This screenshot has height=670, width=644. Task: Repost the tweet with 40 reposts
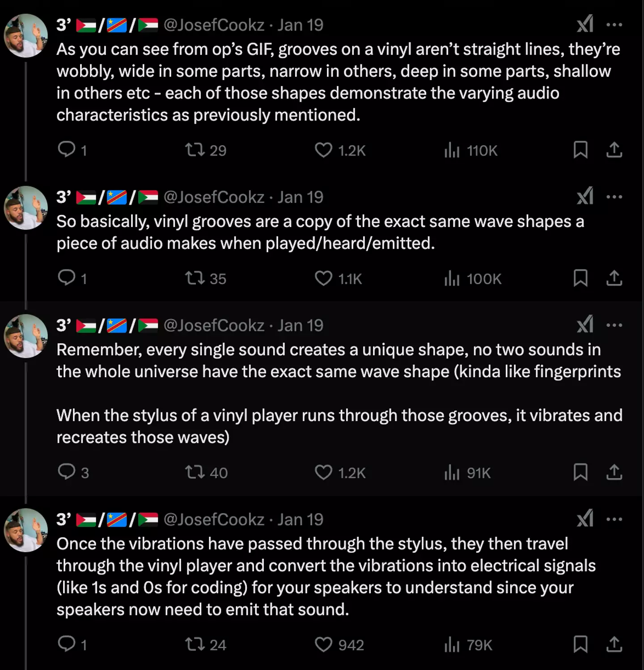point(195,472)
